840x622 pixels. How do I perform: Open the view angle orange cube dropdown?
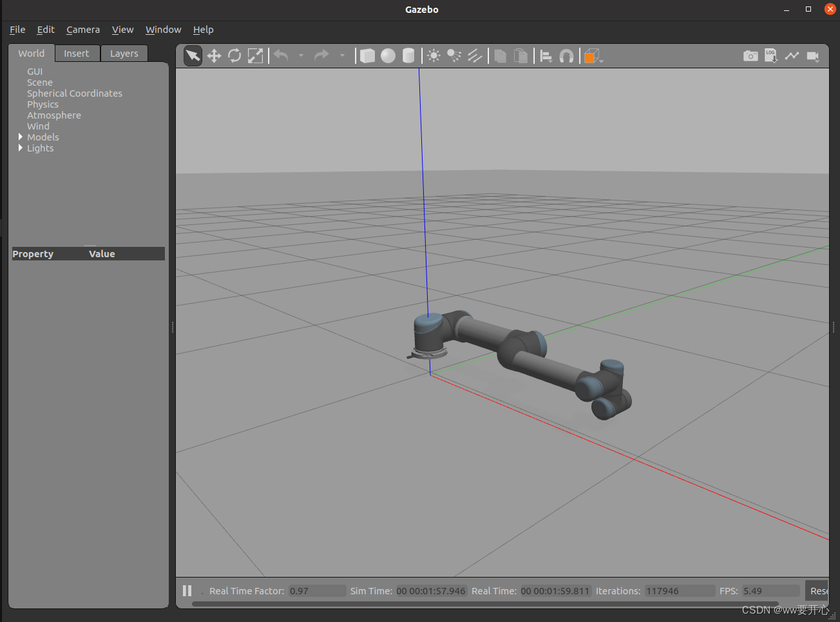(593, 56)
